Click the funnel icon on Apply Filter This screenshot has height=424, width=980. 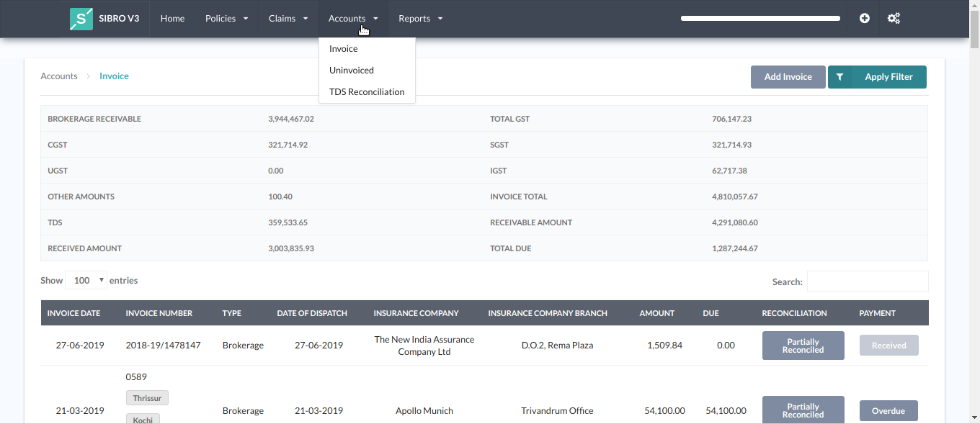coord(839,77)
